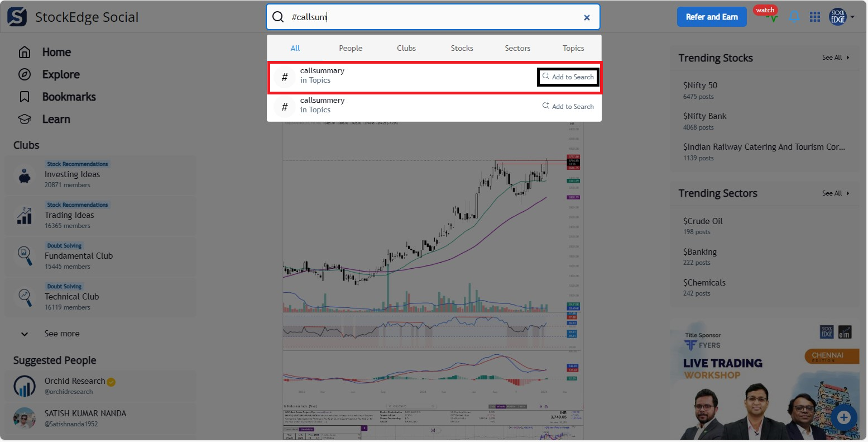Open the notifications bell icon

click(x=794, y=17)
